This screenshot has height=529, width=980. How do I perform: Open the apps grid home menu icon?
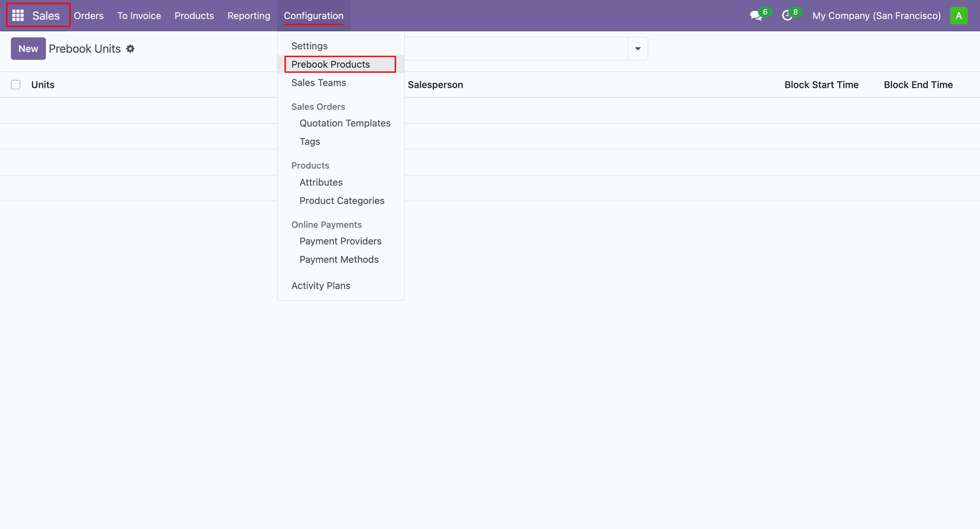(x=18, y=16)
